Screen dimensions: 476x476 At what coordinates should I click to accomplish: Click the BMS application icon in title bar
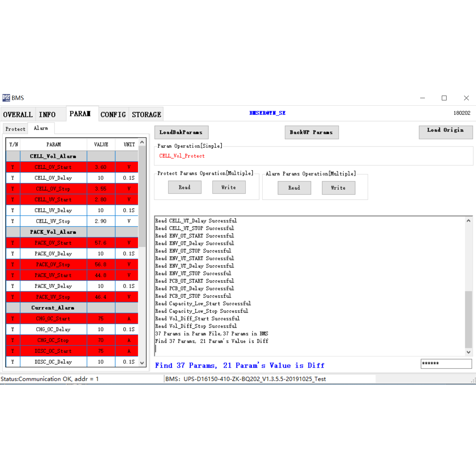[6, 98]
